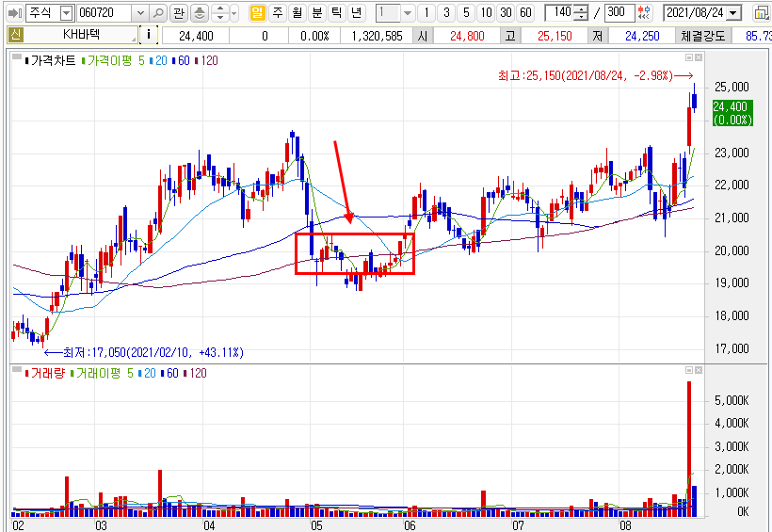Viewport: 772px width, 532px height.
Task: Click the volume MA 60 legend marker
Action: point(169,373)
